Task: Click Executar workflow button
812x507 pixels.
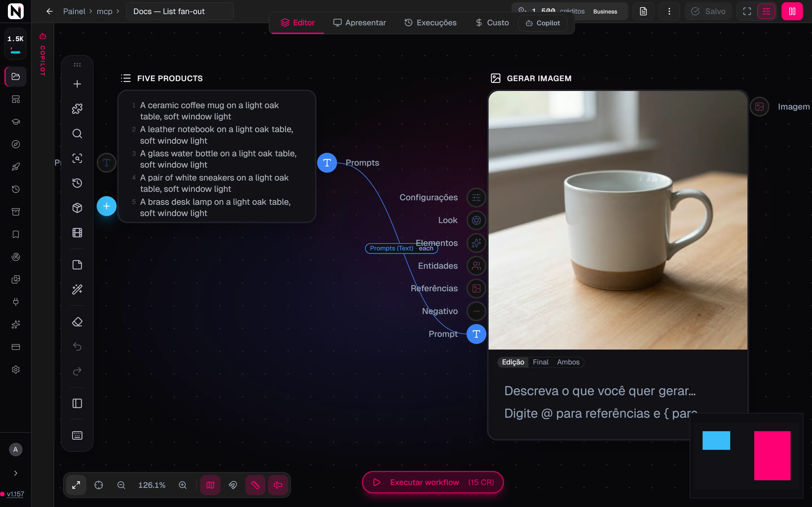Action: pyautogui.click(x=433, y=482)
